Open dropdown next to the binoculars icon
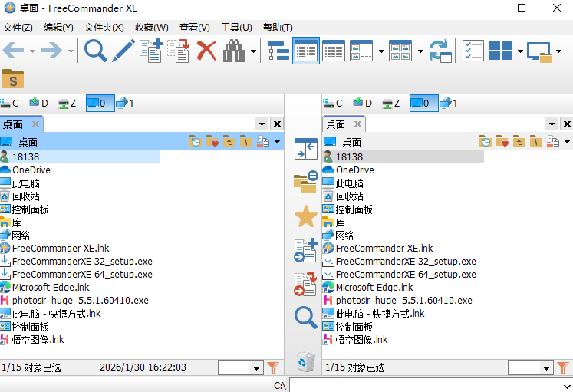Image resolution: width=573 pixels, height=392 pixels. [253, 51]
